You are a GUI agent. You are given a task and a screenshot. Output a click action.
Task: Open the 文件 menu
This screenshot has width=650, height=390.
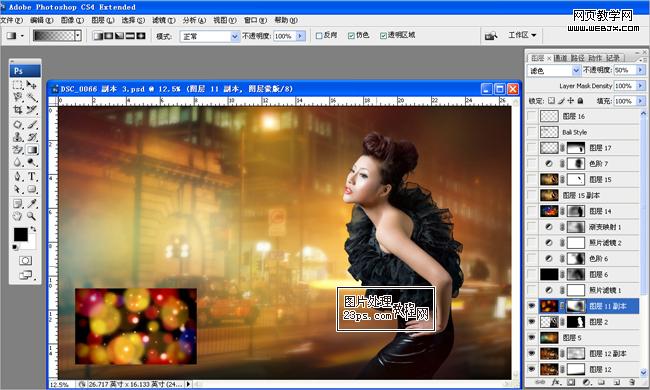pyautogui.click(x=11, y=20)
